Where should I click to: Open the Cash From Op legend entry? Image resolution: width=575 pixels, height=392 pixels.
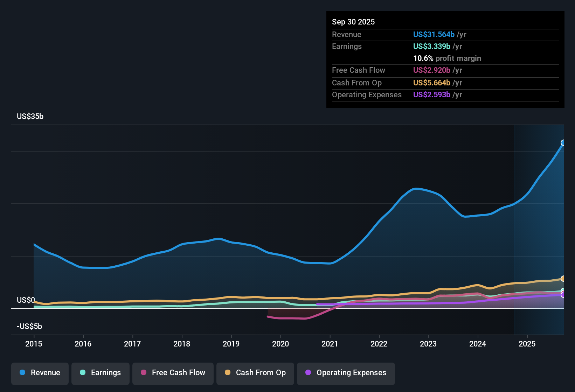255,373
